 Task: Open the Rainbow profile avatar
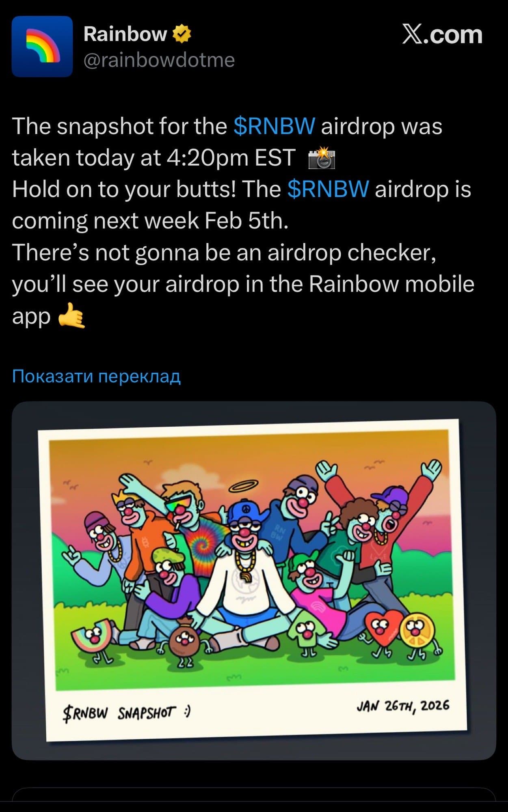coord(42,46)
